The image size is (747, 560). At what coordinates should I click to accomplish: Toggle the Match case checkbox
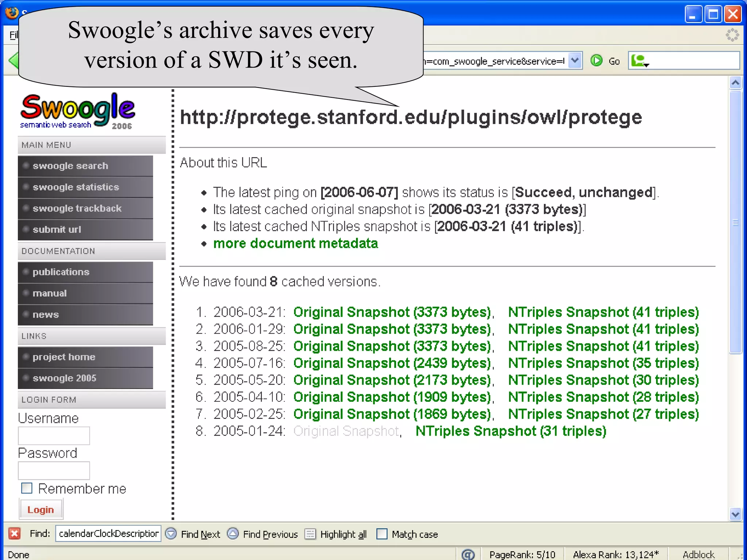pyautogui.click(x=382, y=534)
